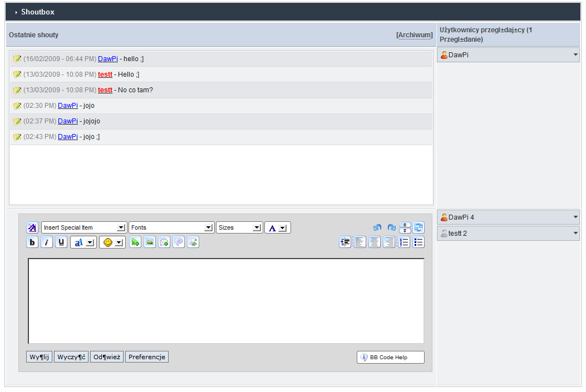Click the undo arrow icon
586x392 pixels.
click(x=377, y=227)
